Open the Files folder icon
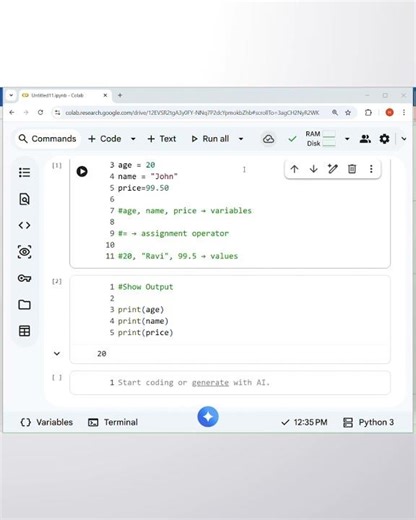 24,304
